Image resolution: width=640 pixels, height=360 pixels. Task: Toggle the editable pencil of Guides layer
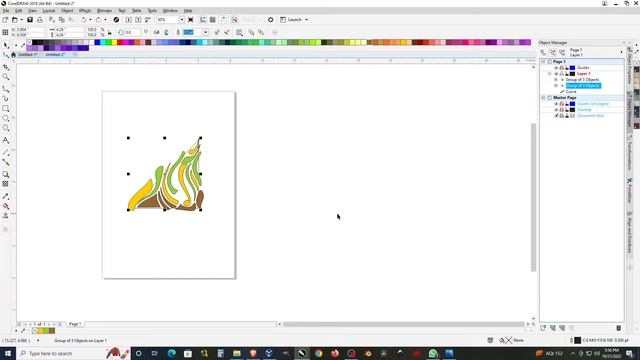[x=567, y=68]
